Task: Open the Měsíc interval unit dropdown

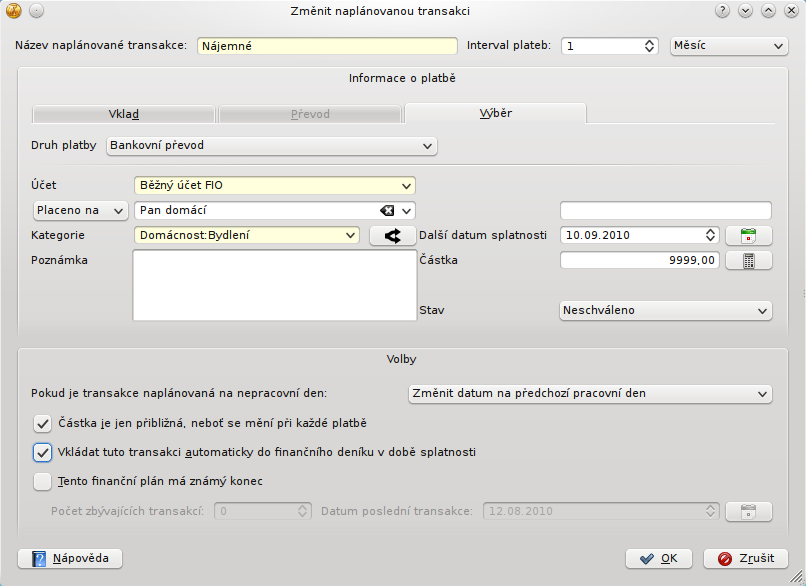Action: click(729, 46)
